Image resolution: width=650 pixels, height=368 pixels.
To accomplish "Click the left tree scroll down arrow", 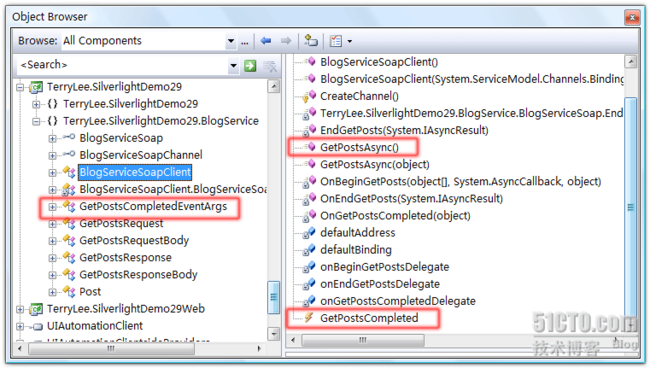I will pos(274,334).
